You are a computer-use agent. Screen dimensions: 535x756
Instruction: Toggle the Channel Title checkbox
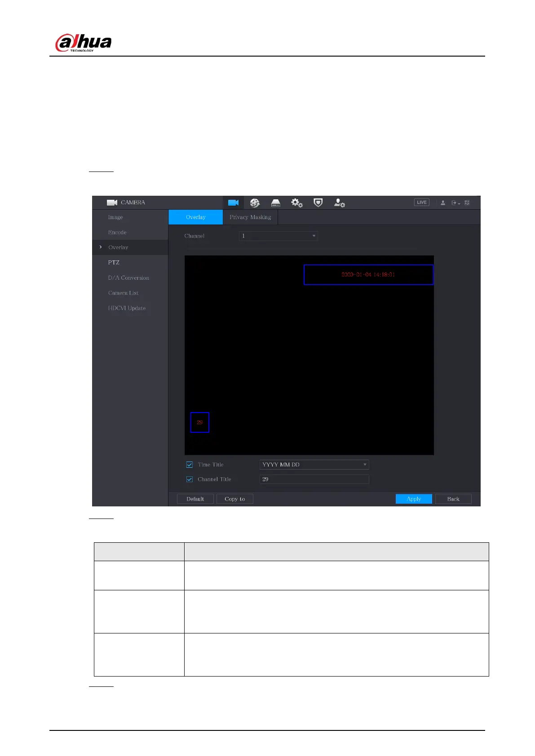(190, 479)
